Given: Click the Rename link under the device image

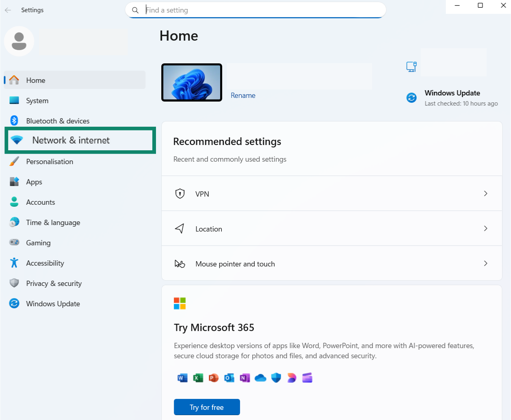Looking at the screenshot, I should [243, 95].
